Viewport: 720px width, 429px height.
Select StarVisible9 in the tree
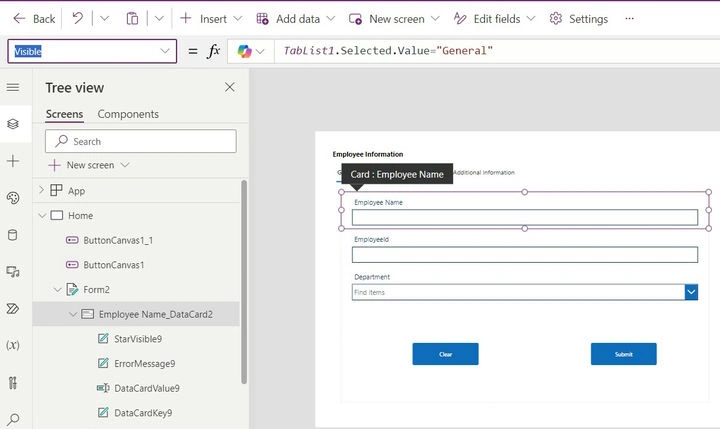click(x=138, y=339)
